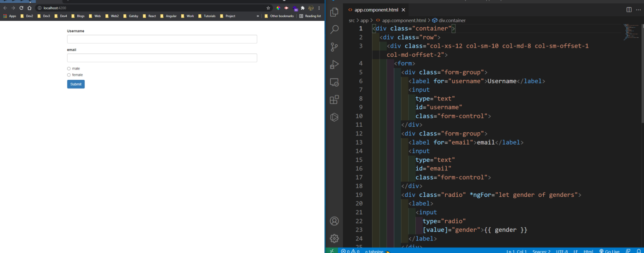Click the <form> tag on line 4

405,64
